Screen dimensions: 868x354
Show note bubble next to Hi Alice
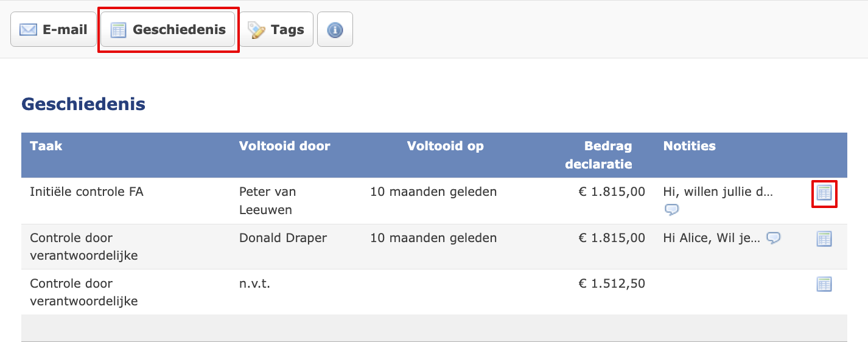click(773, 238)
